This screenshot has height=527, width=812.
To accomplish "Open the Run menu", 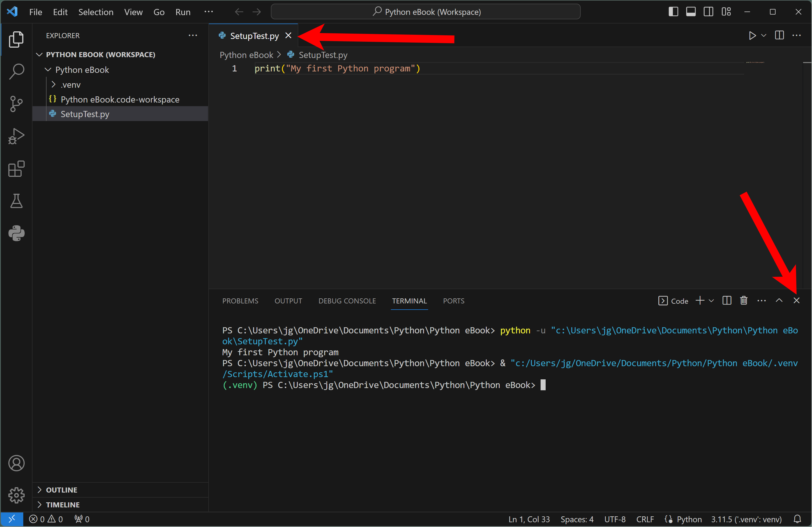I will 183,12.
